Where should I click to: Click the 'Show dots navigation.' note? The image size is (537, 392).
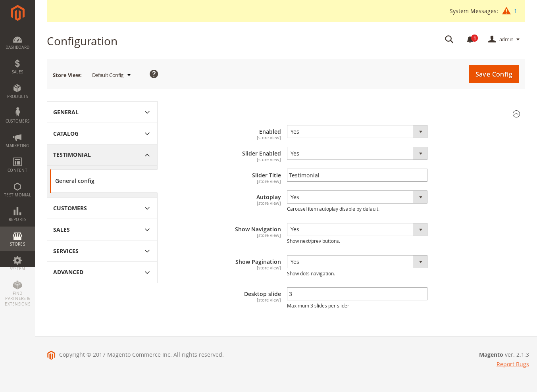(x=311, y=274)
